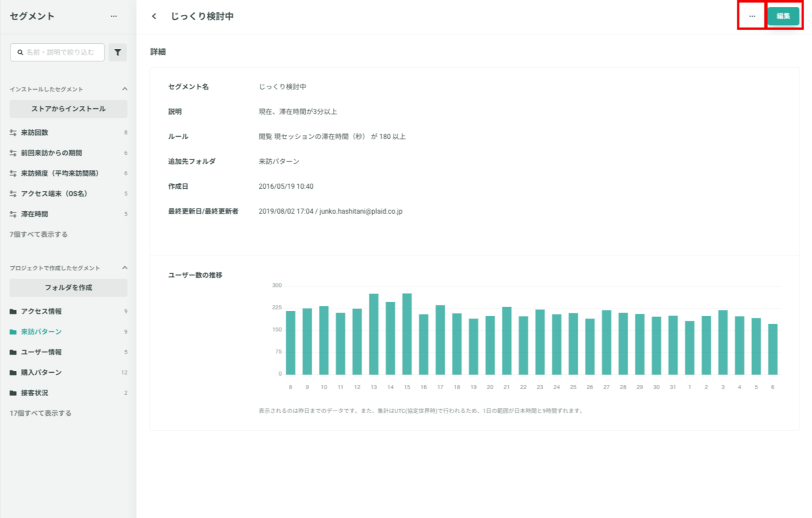This screenshot has width=812, height=518.
Task: Collapse the インストールしたセグメント section
Action: (x=125, y=89)
